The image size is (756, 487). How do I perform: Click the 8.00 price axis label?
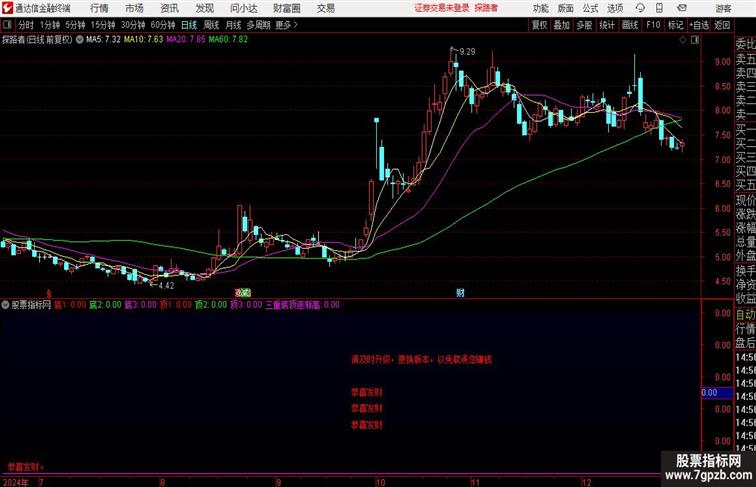coord(722,110)
